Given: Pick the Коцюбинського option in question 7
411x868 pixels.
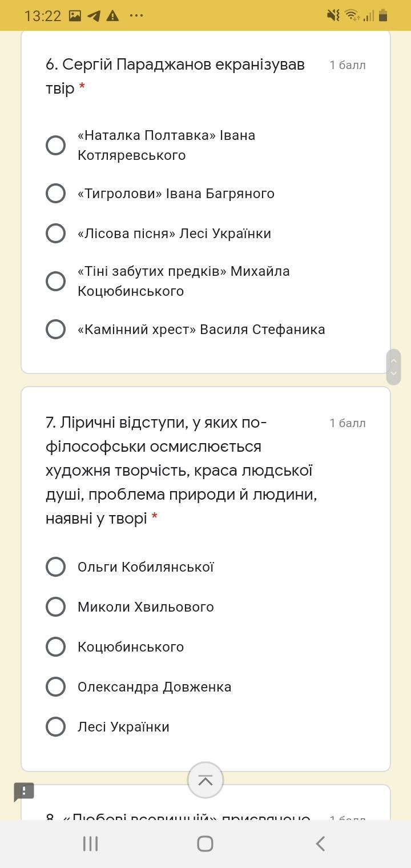Looking at the screenshot, I should pyautogui.click(x=56, y=647).
